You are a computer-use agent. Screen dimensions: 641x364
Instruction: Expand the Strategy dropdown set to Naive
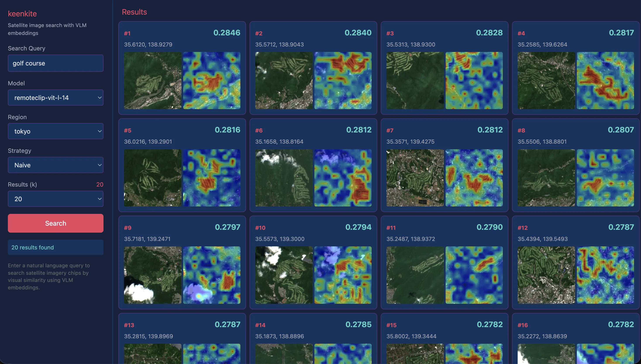[x=55, y=165]
